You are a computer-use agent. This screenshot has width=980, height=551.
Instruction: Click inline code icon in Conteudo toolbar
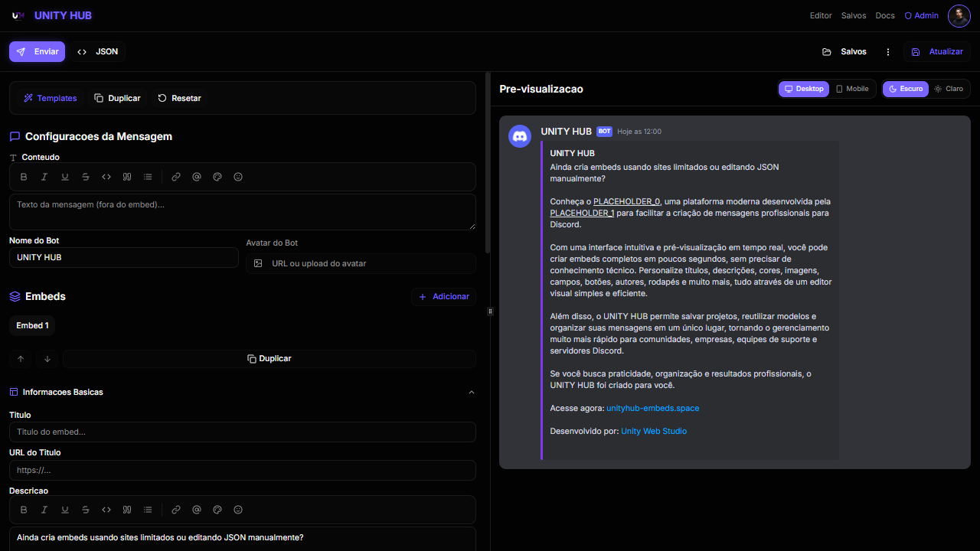pos(106,177)
